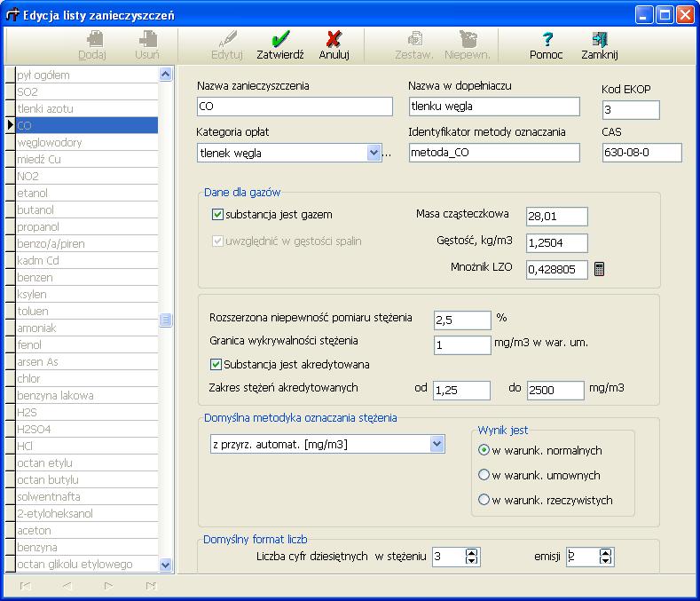The width and height of the screenshot is (700, 601).
Task: Confirm changes with Zatwierdź green checkmark
Action: point(280,45)
